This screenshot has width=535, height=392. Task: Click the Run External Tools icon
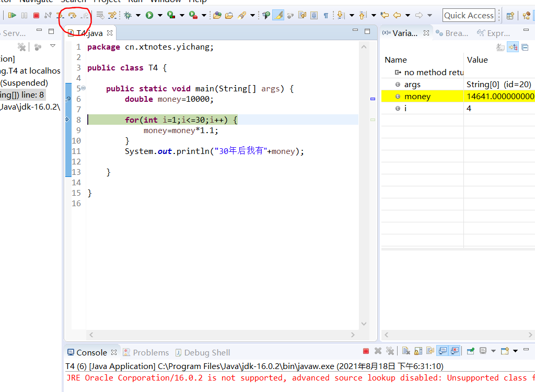click(x=193, y=15)
